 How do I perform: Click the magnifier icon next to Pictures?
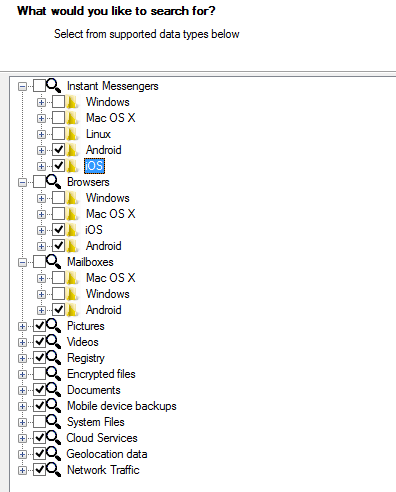[x=53, y=326]
